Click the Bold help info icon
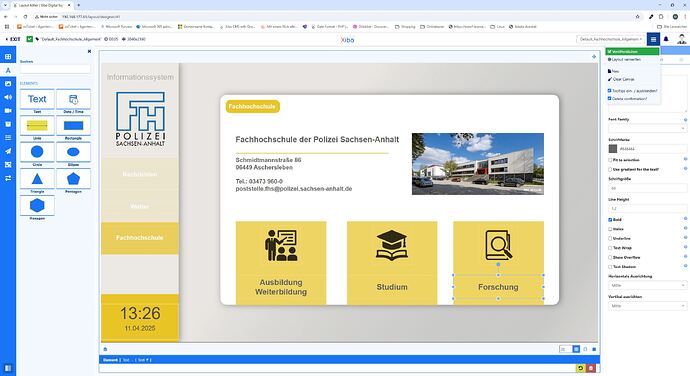The width and height of the screenshot is (690, 376). pyautogui.click(x=685, y=219)
